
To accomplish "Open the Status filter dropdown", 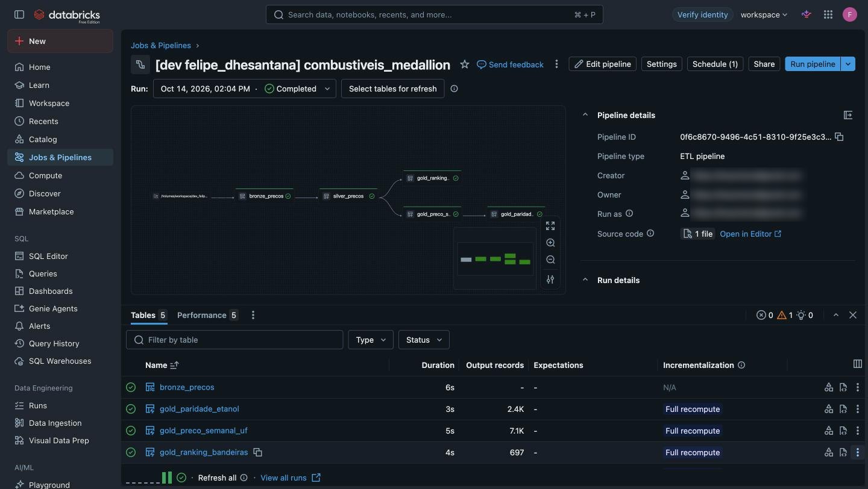I will [424, 340].
